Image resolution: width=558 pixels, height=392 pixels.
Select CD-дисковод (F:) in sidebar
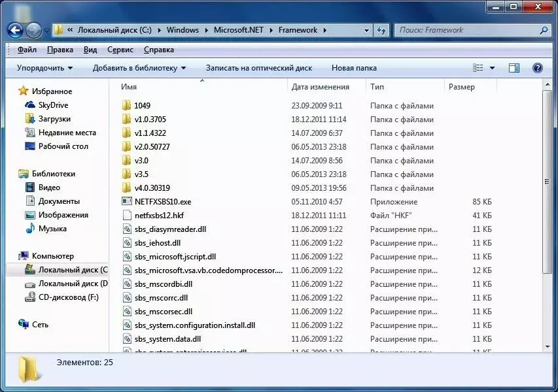pos(61,297)
